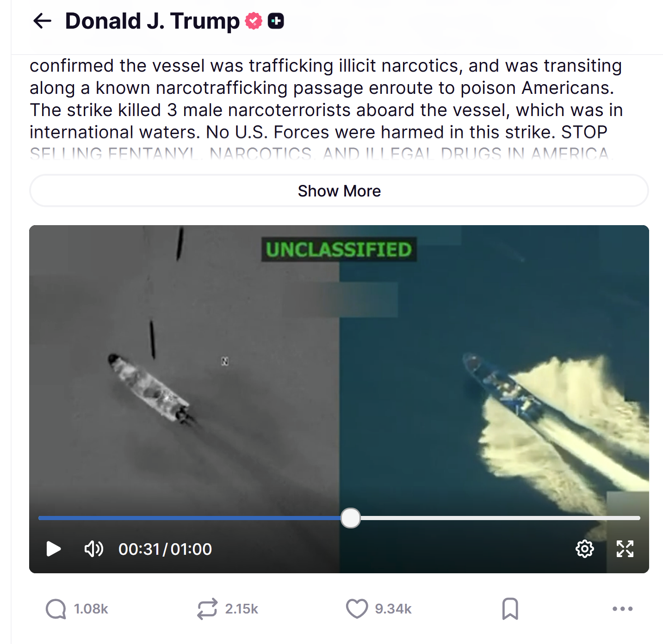Open the three-dot more options menu

622,609
